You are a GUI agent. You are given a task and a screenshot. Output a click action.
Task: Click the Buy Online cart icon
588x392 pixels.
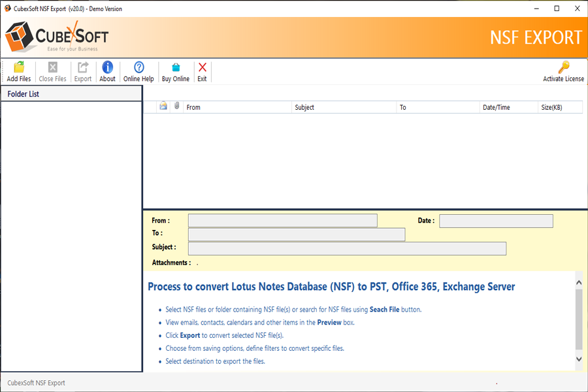[x=176, y=67]
